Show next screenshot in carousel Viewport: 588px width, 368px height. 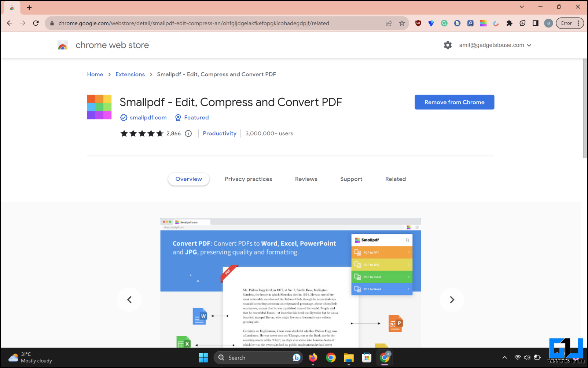(452, 300)
